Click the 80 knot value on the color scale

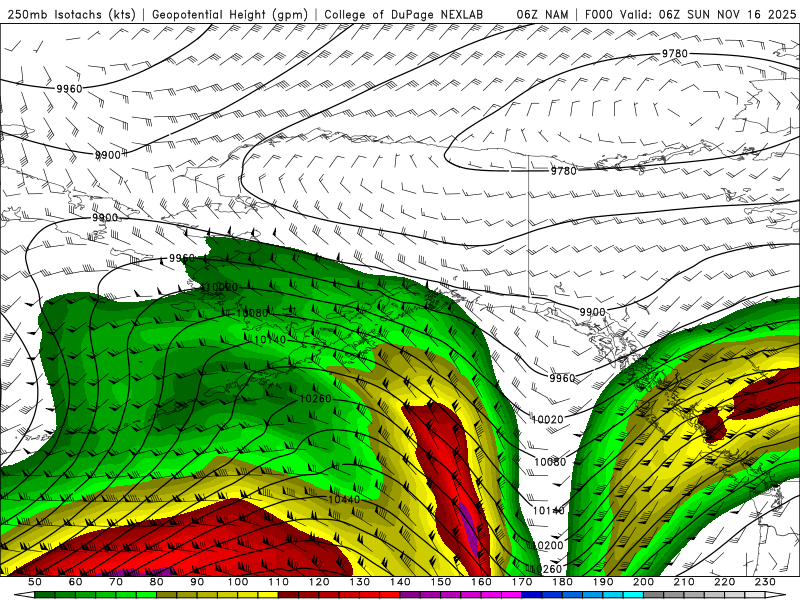(x=157, y=582)
